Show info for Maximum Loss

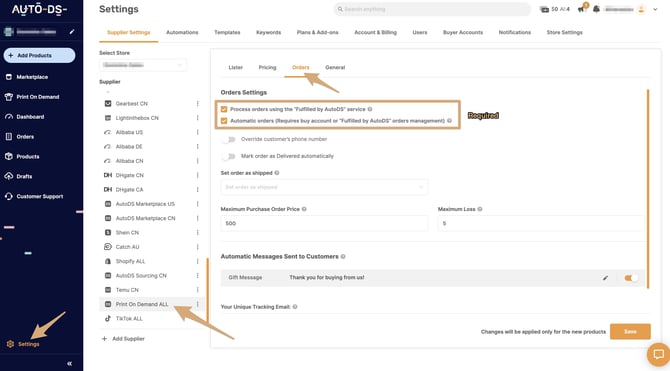coord(480,209)
